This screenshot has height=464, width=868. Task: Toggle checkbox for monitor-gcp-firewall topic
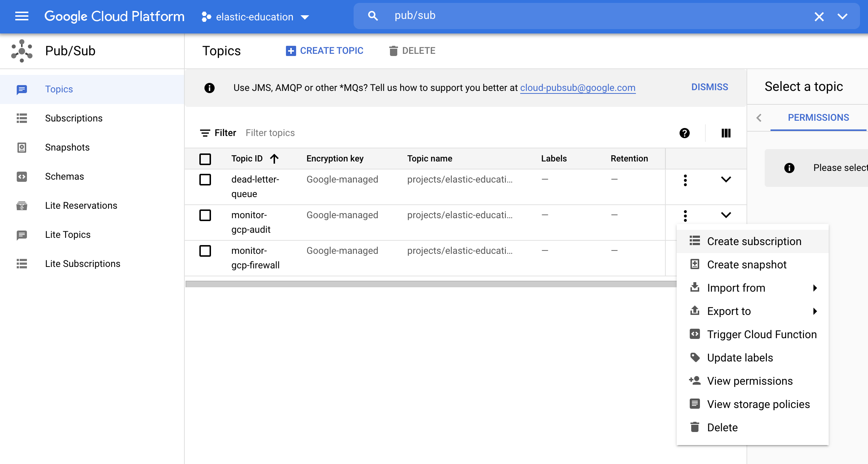[x=206, y=251]
